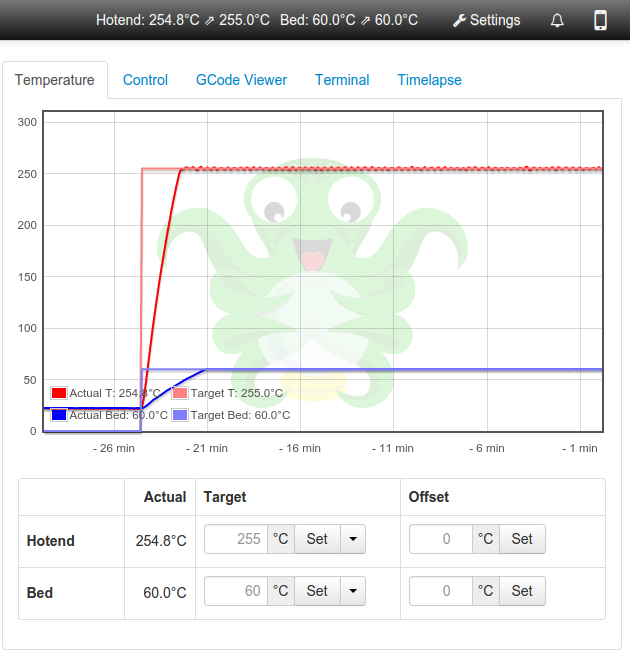Expand Hotend target temperature preset dropdown

(353, 539)
